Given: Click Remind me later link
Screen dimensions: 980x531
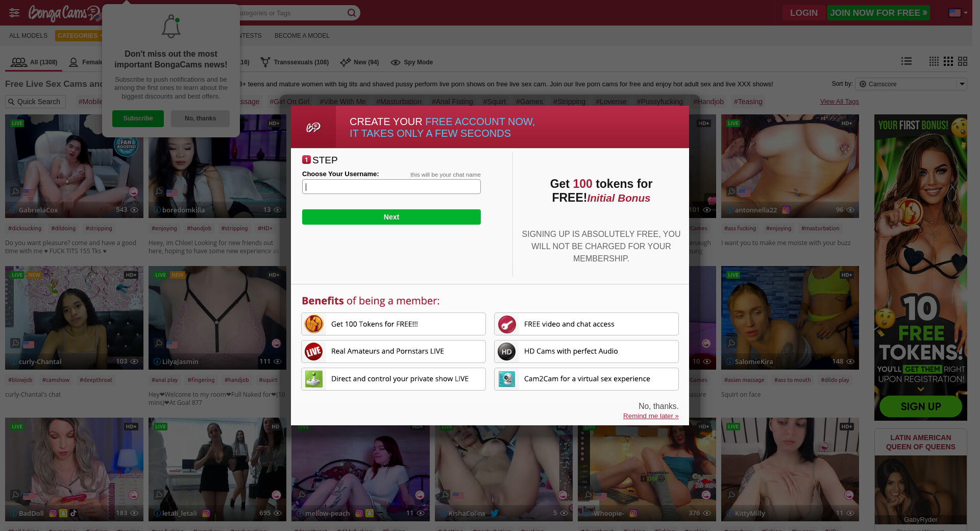Looking at the screenshot, I should [651, 416].
